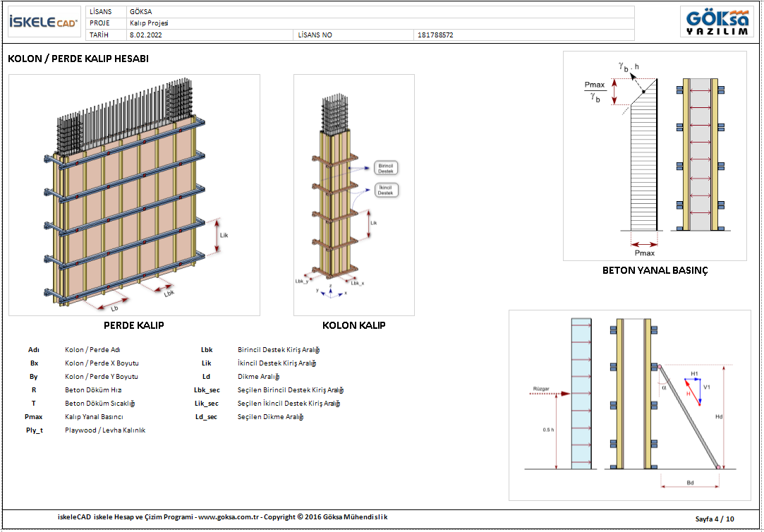Click the Sayfa 4 / 10 page indicator

point(715,519)
